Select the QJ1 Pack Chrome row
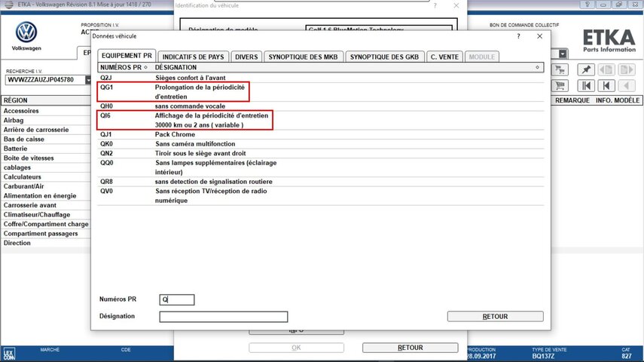 pos(321,134)
